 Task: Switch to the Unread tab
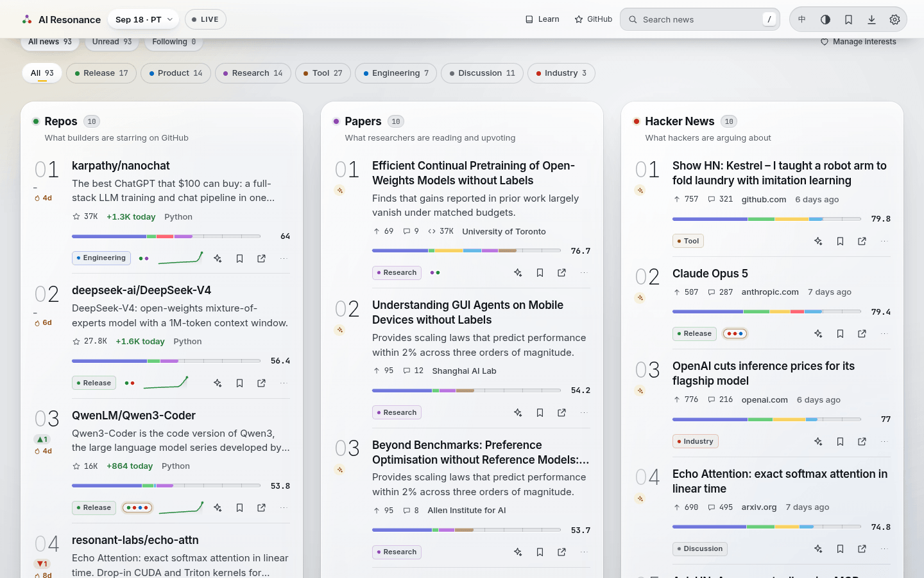click(x=112, y=42)
